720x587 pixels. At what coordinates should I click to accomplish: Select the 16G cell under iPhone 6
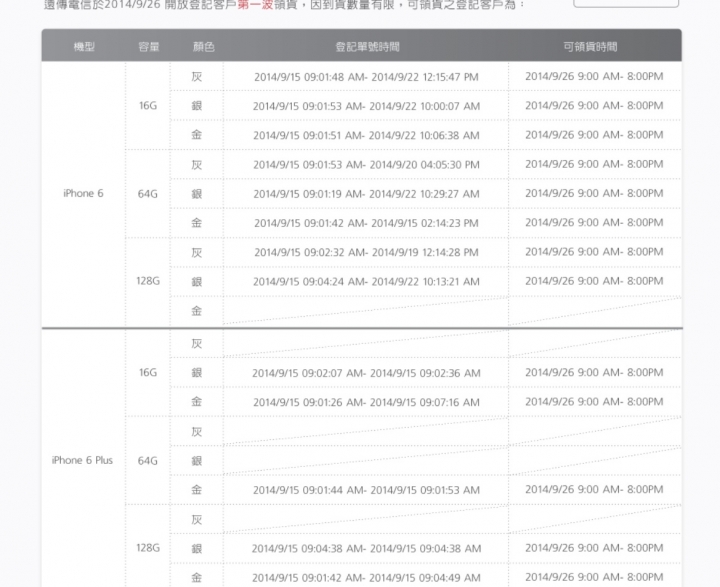pos(148,106)
